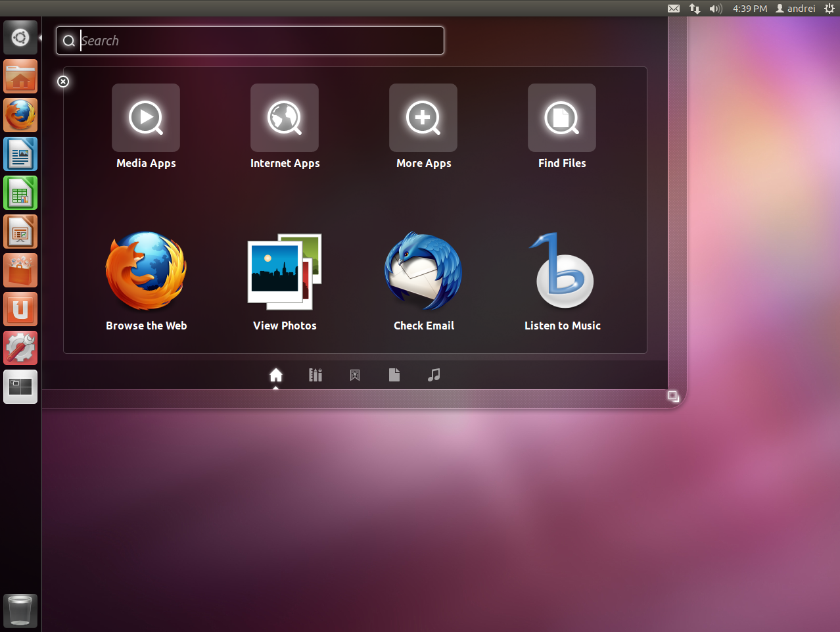This screenshot has width=840, height=632.
Task: Switch to the Files lens
Action: pos(394,375)
